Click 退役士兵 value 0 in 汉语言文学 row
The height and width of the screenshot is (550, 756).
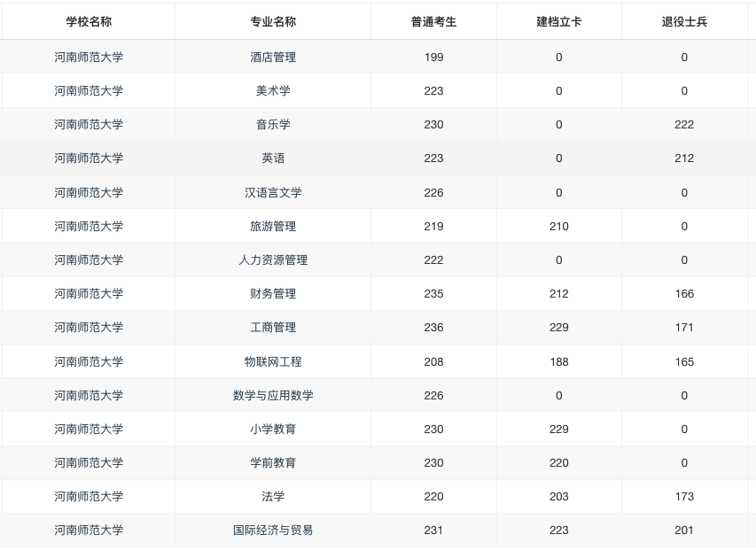click(684, 193)
